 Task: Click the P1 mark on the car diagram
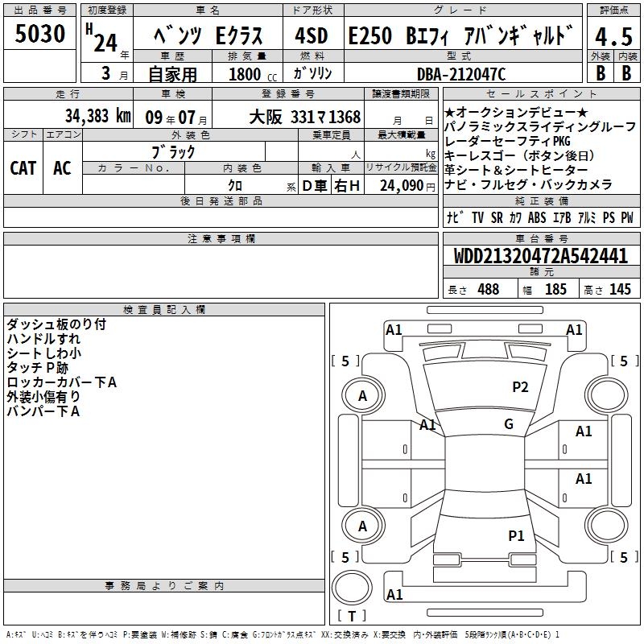[516, 535]
